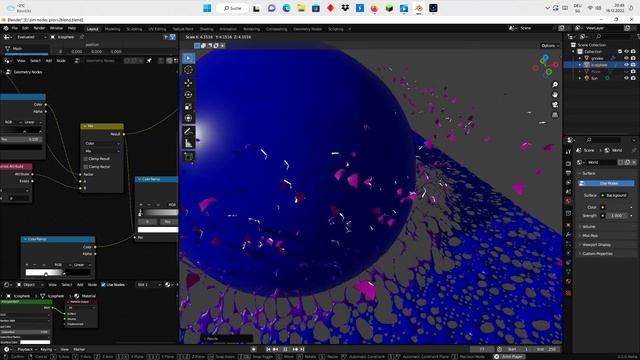
Task: Click the white color swatch in shader node
Action: point(35,342)
